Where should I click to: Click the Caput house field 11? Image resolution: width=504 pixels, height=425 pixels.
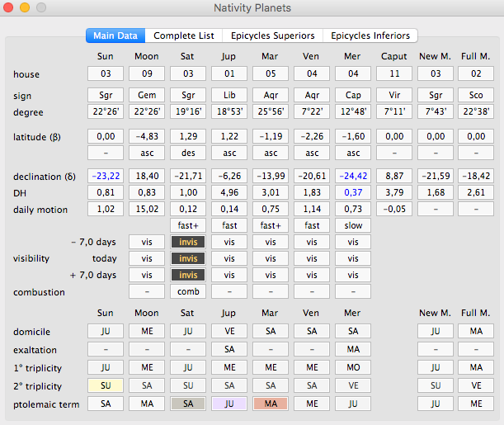394,73
